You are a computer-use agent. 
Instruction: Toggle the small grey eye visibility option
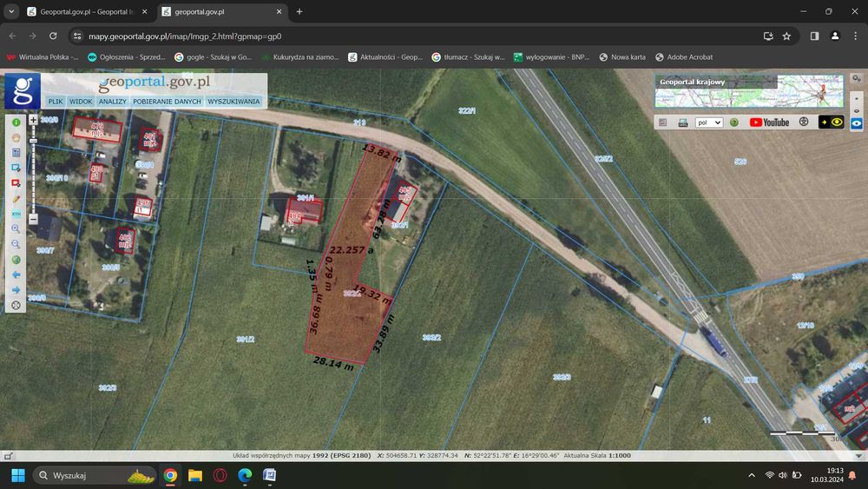[x=857, y=111]
